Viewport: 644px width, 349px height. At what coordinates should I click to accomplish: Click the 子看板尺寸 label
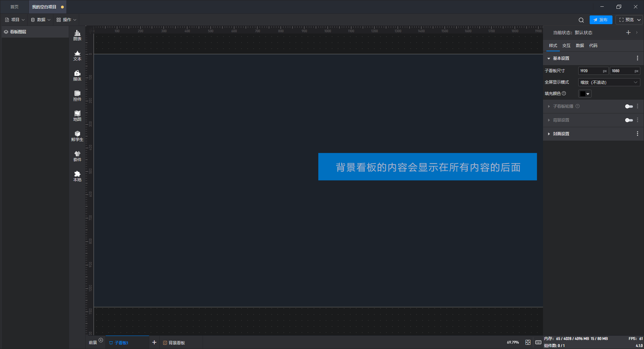(x=554, y=71)
